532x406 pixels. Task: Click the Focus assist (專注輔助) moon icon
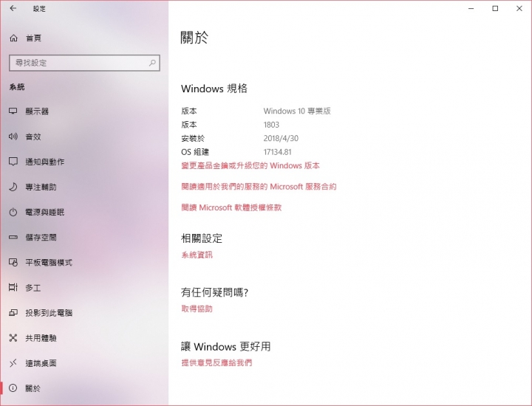tap(13, 187)
